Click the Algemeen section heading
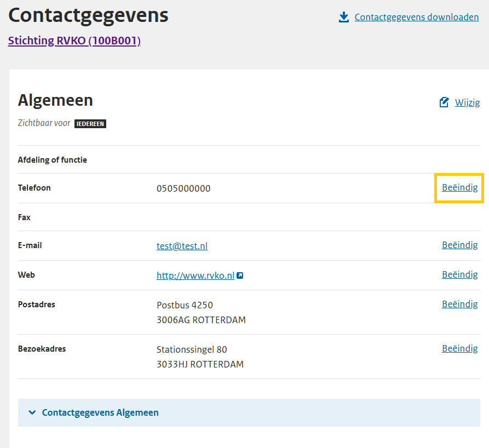 coord(55,100)
